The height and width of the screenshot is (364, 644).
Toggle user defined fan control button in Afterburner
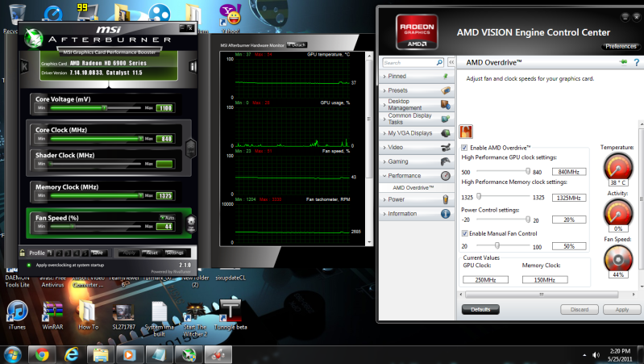[191, 224]
